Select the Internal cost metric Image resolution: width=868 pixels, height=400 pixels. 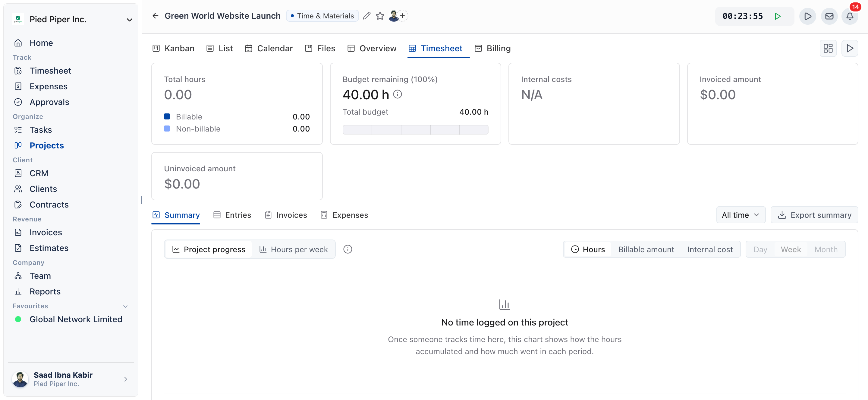click(x=710, y=249)
